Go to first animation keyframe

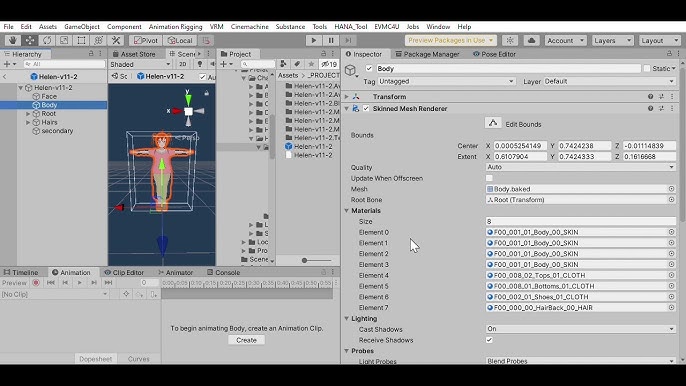tap(51, 283)
